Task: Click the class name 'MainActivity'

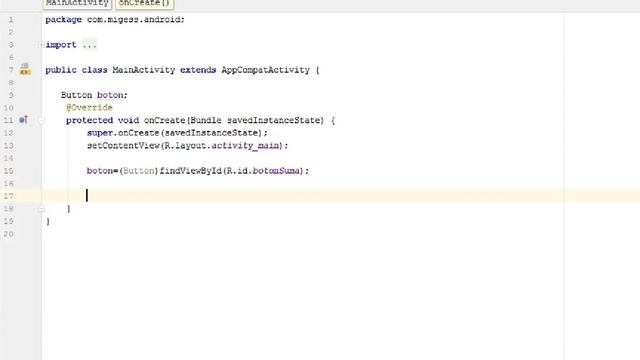Action: point(144,70)
